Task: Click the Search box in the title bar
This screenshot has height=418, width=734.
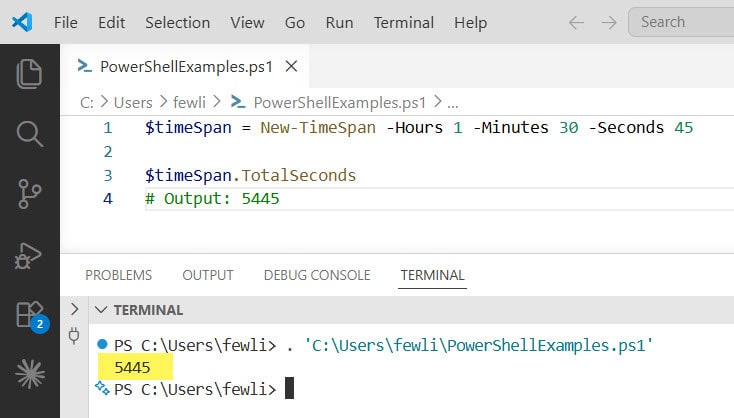Action: [681, 22]
